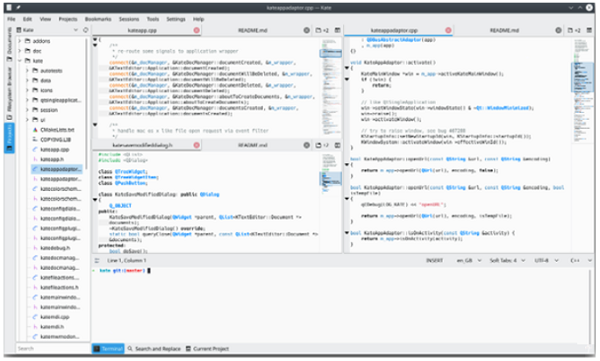Expand the session folder
The height and width of the screenshot is (361, 600).
tap(27, 110)
